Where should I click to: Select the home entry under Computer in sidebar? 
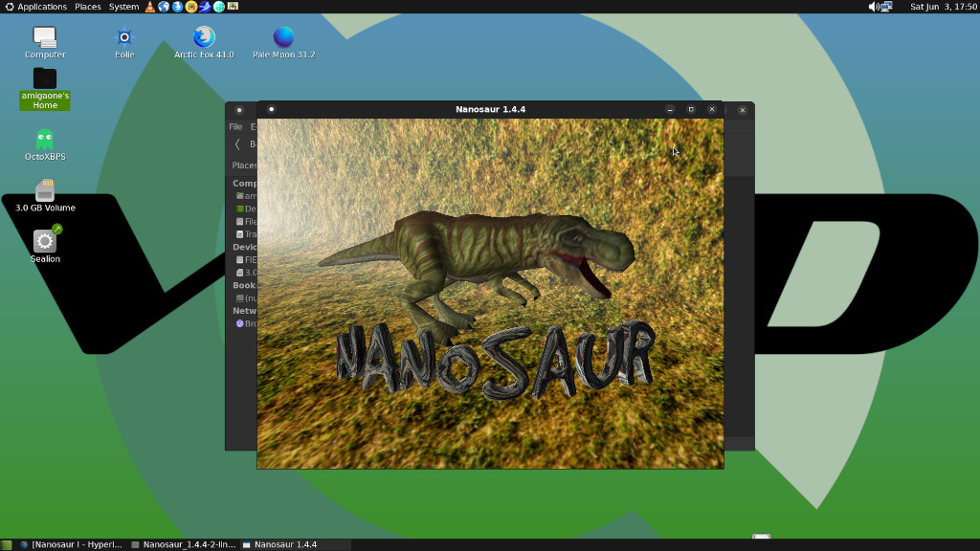245,196
